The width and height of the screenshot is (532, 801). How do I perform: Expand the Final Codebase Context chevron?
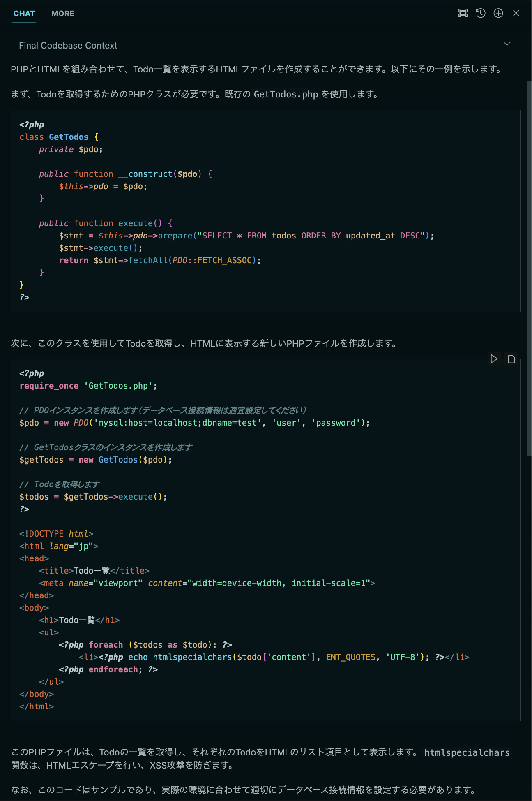coord(507,44)
